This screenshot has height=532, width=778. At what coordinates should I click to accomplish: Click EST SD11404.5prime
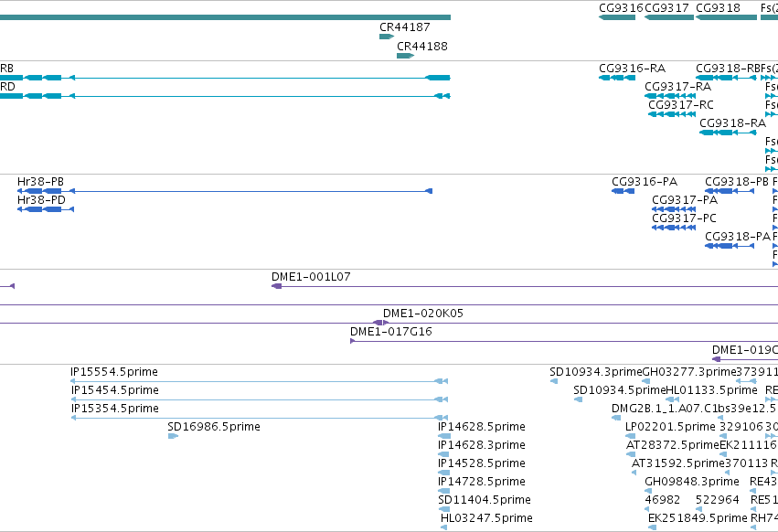[x=485, y=500]
